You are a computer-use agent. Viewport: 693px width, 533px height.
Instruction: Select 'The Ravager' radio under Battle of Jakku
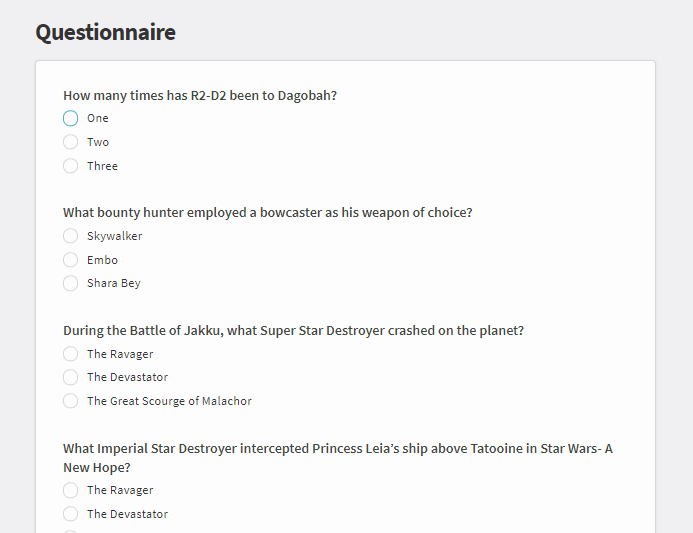pyautogui.click(x=70, y=354)
